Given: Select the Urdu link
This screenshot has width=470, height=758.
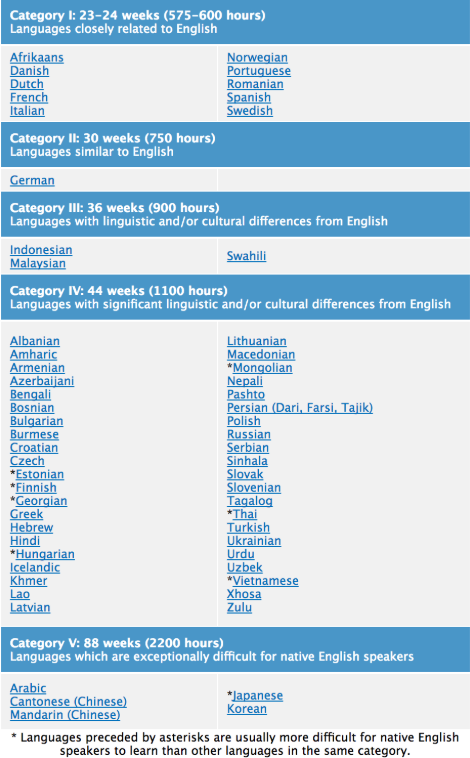Looking at the screenshot, I should (x=241, y=554).
